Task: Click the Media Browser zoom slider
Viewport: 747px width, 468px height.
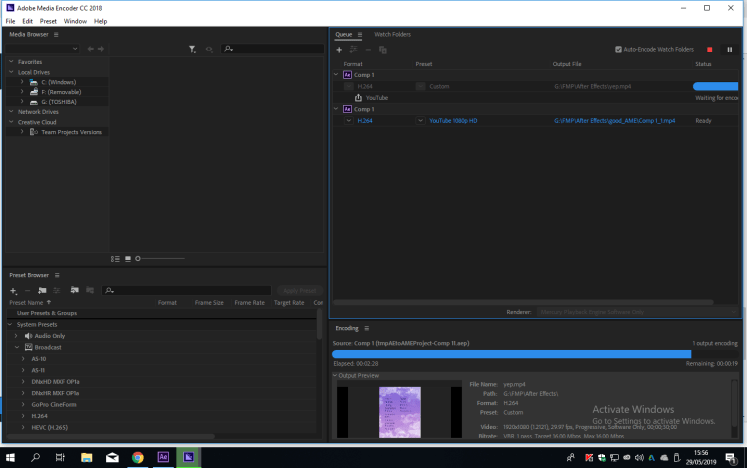Action: pos(160,259)
